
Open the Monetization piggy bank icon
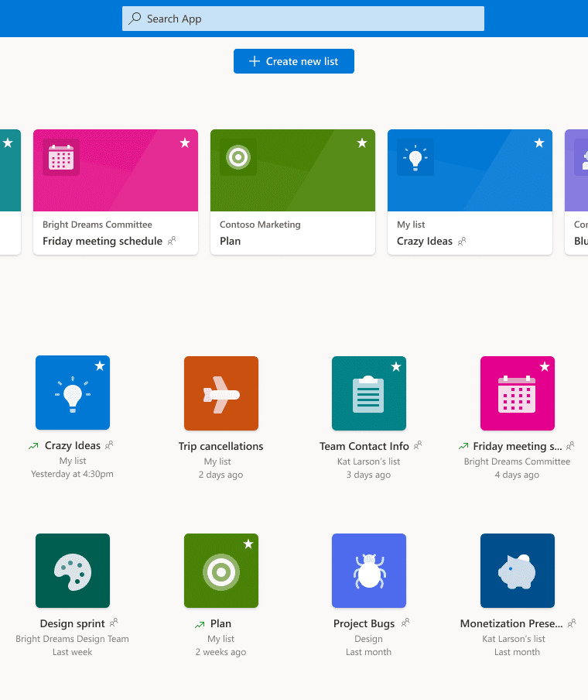click(517, 571)
